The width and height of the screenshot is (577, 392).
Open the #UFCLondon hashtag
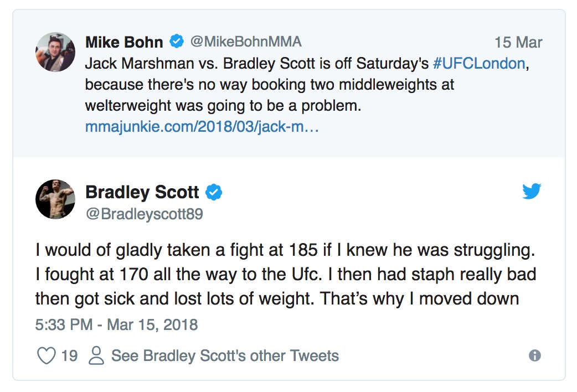[479, 63]
